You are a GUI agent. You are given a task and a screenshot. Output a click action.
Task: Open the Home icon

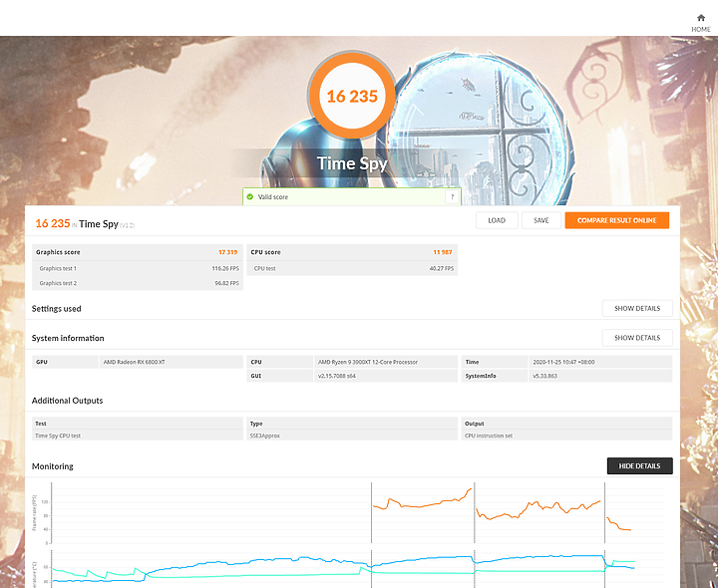701,23
